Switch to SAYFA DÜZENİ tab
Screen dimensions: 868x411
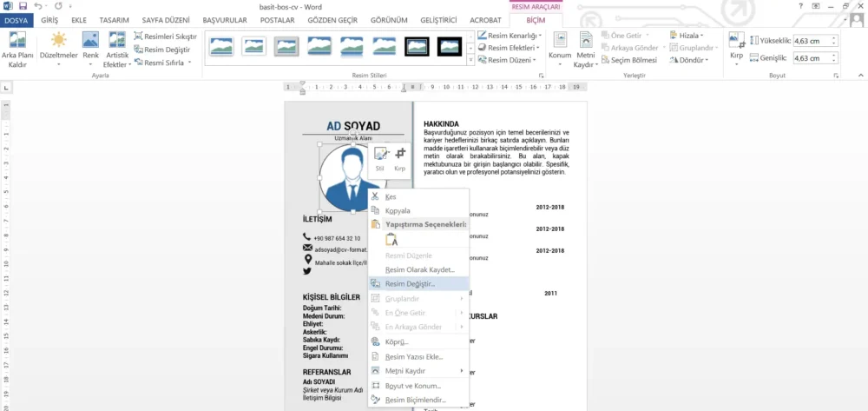click(166, 21)
